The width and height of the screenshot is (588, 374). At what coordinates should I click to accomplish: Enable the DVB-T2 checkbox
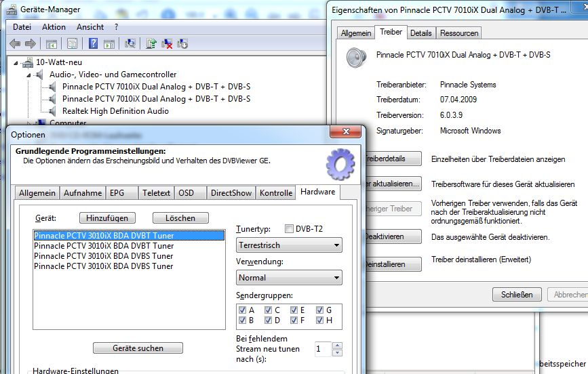pos(290,229)
